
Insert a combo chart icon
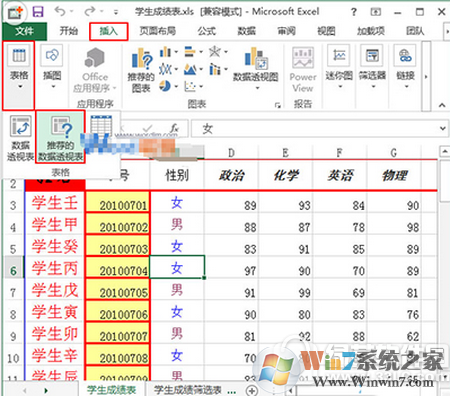(215, 70)
